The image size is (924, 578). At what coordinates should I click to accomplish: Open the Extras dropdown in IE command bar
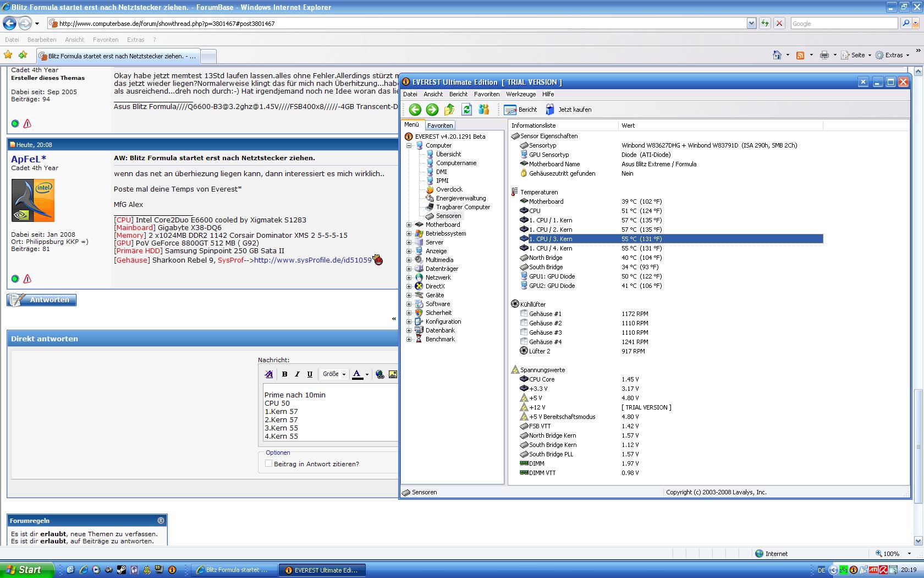893,55
